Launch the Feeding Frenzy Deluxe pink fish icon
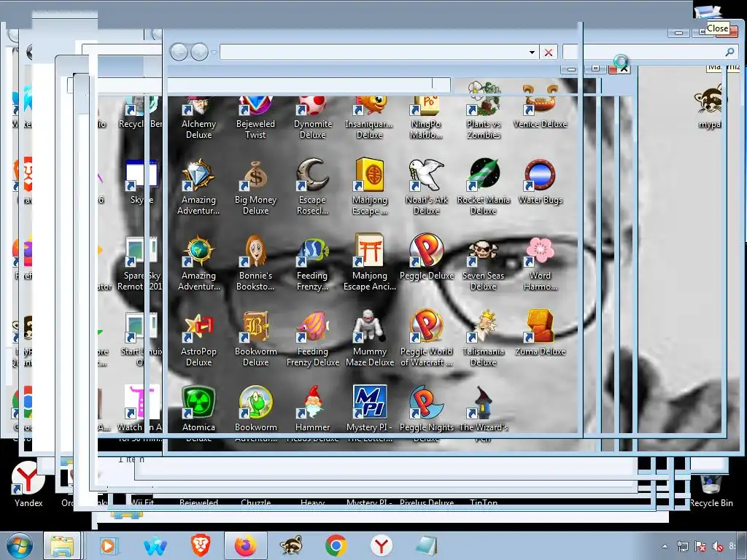 312,327
